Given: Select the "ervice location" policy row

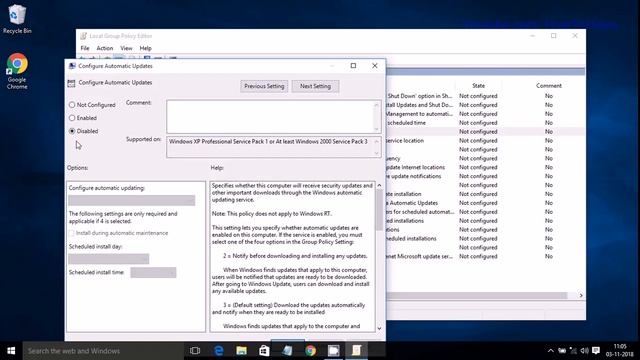Looking at the screenshot, I should 485,140.
